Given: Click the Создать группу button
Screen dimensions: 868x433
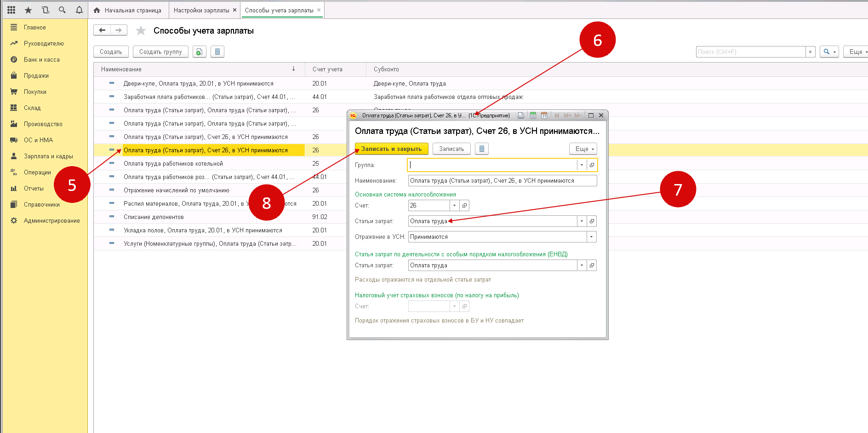Looking at the screenshot, I should point(160,52).
